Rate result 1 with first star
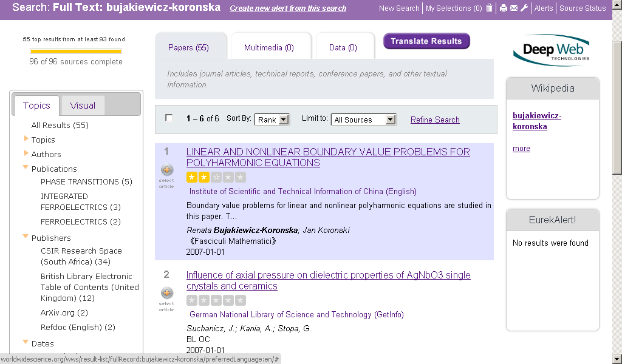The width and height of the screenshot is (622, 364). pyautogui.click(x=191, y=177)
